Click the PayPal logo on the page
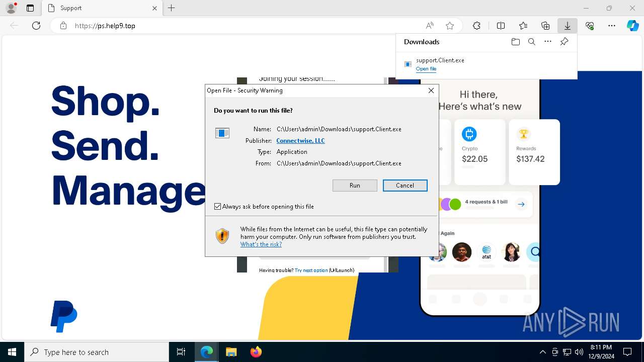 pos(64,317)
